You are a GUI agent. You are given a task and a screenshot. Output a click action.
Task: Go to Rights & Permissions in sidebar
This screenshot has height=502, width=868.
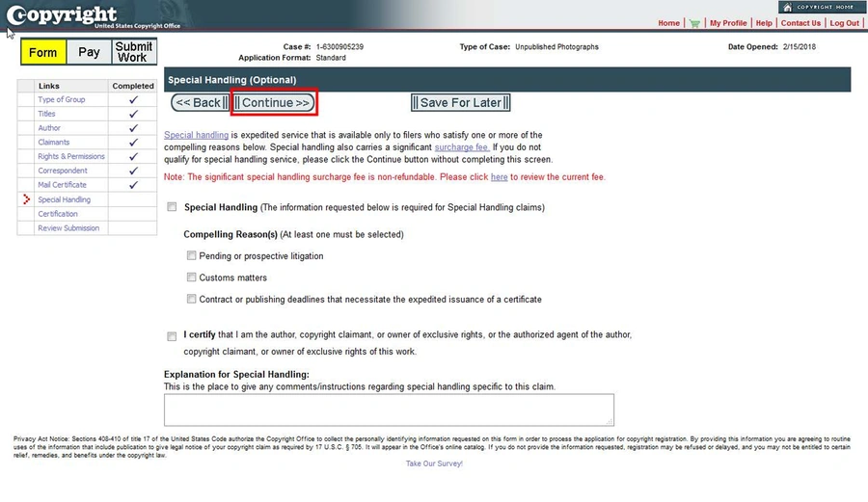[x=70, y=156]
